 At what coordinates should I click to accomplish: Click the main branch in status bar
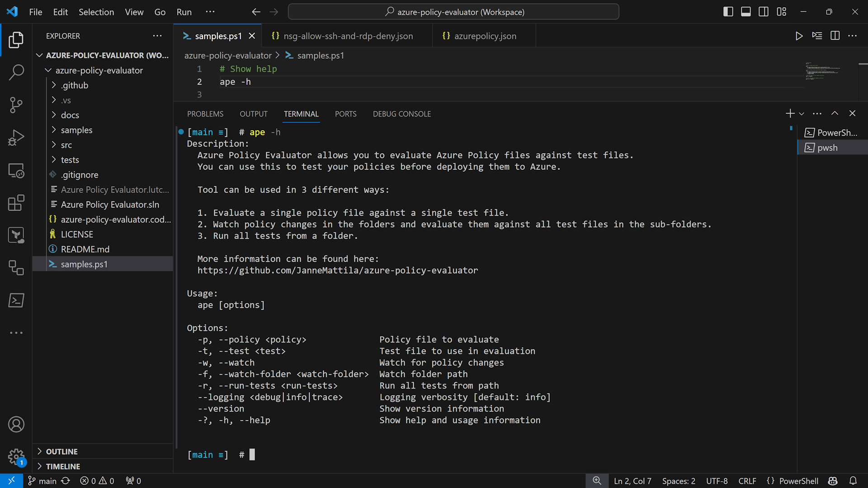coord(42,481)
